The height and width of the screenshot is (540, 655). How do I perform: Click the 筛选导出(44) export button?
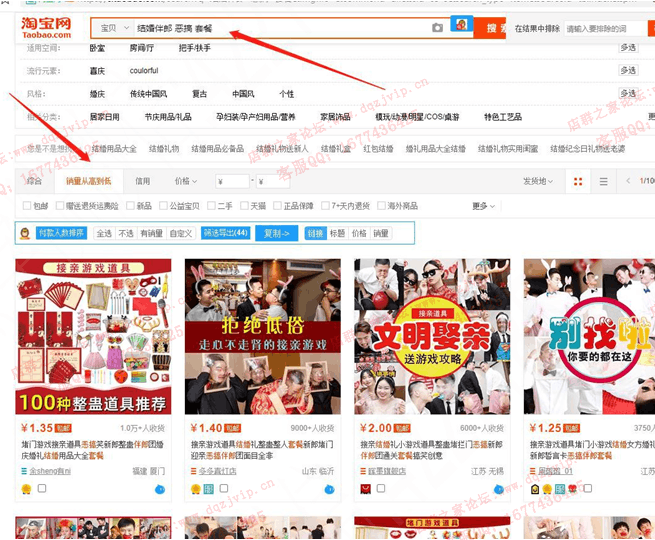coord(226,233)
